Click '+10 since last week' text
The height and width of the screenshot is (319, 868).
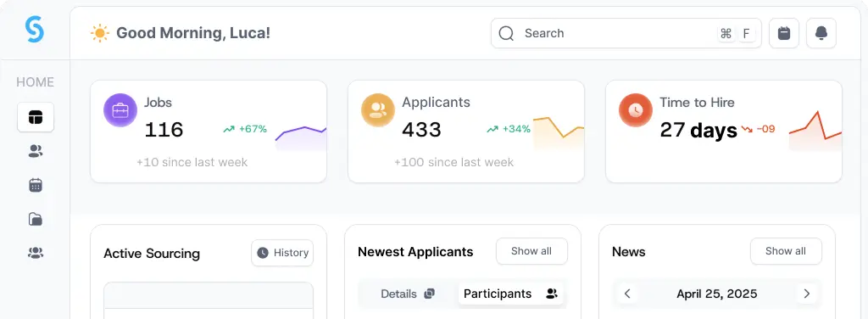pos(192,162)
